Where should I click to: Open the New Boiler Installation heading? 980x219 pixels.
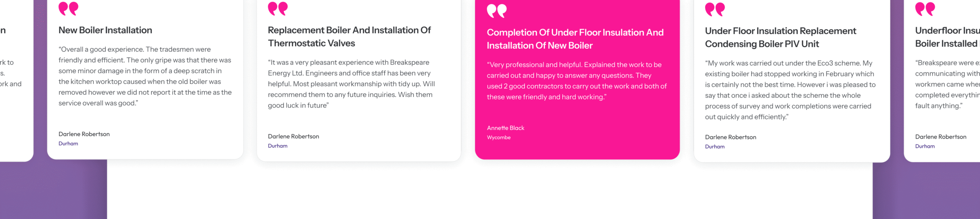click(105, 30)
